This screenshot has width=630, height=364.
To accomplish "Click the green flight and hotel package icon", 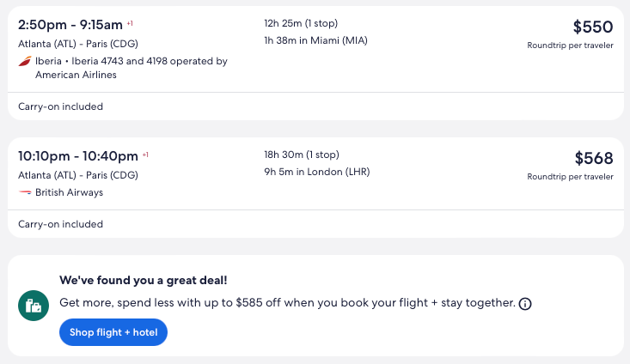I will click(x=34, y=305).
